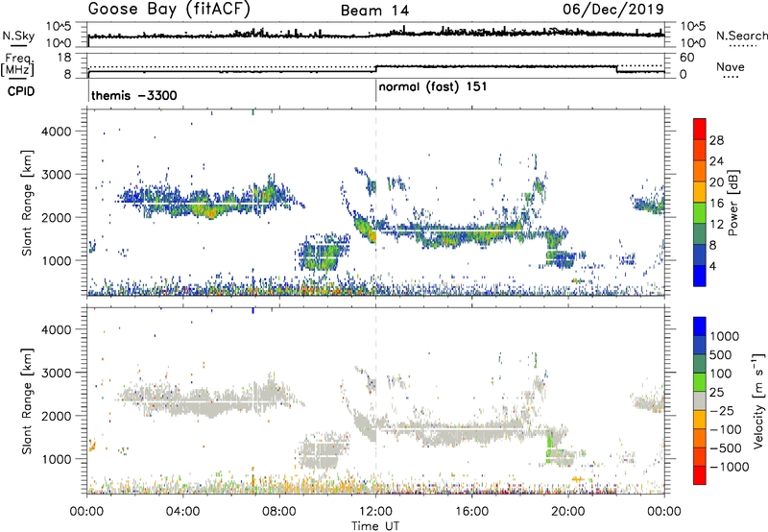Click the '04:00' time axis label
Screen dimensions: 768x532
[182, 512]
